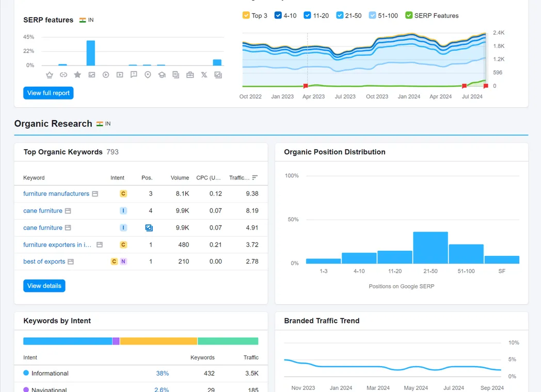Click the yellow Commercial intent bar segment
Viewport: 541px width, 392px height.
(158, 341)
